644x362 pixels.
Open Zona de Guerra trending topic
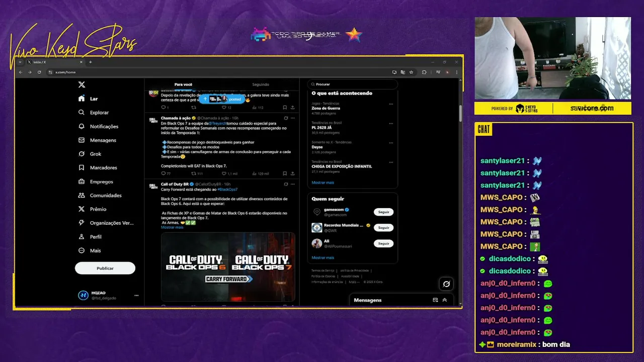click(x=326, y=108)
